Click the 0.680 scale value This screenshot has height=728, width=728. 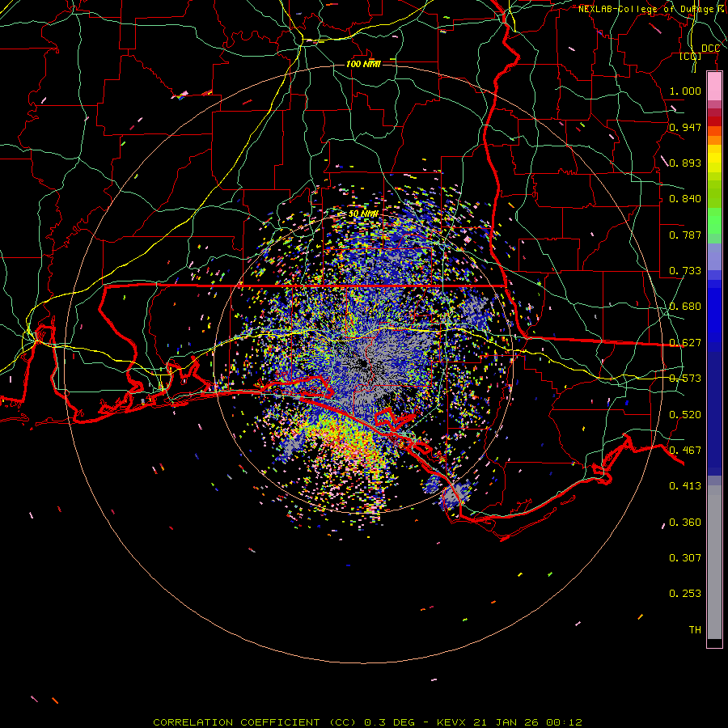685,307
